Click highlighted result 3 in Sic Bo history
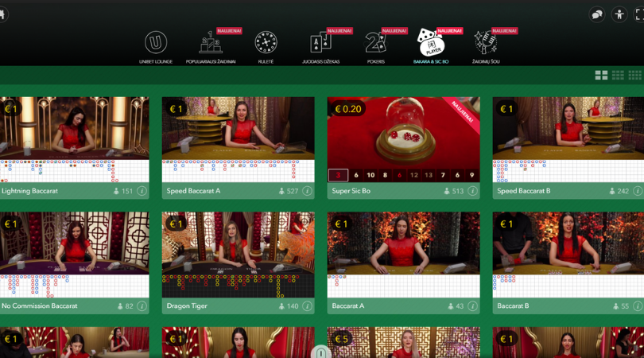Screen dimensions: 644x358 tap(338, 175)
